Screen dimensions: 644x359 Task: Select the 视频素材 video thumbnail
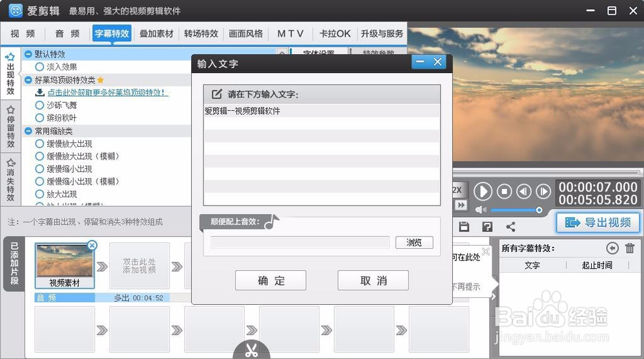click(x=64, y=261)
